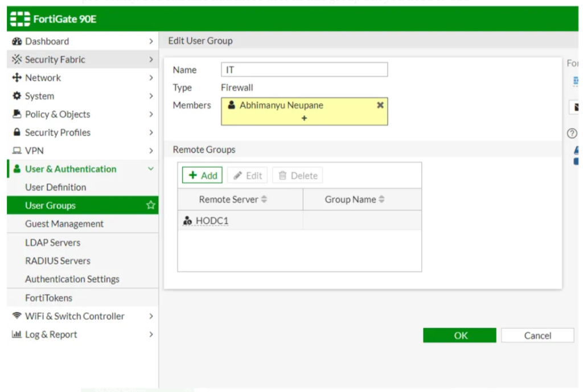Click the VPN laptop icon

point(17,150)
